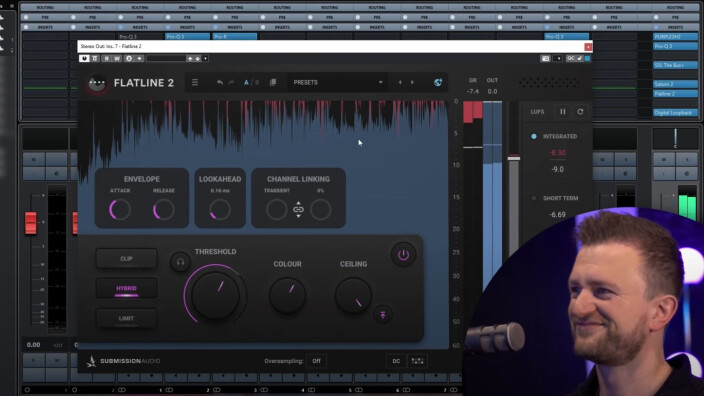Toggle the plugin bypass power button in the host toolbar
704x396 pixels.
click(84, 58)
